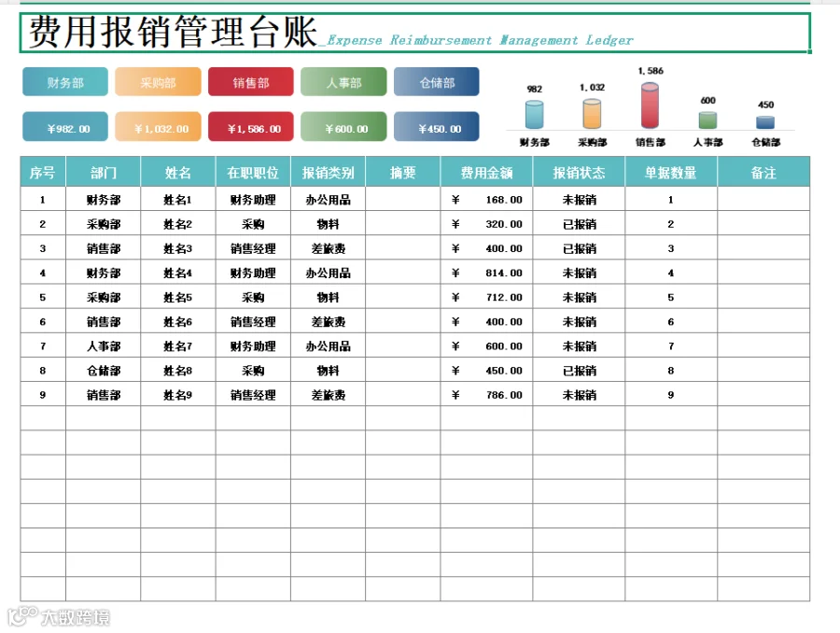This screenshot has width=840, height=633.
Task: Select the 814.00 amount cell
Action: [x=486, y=273]
